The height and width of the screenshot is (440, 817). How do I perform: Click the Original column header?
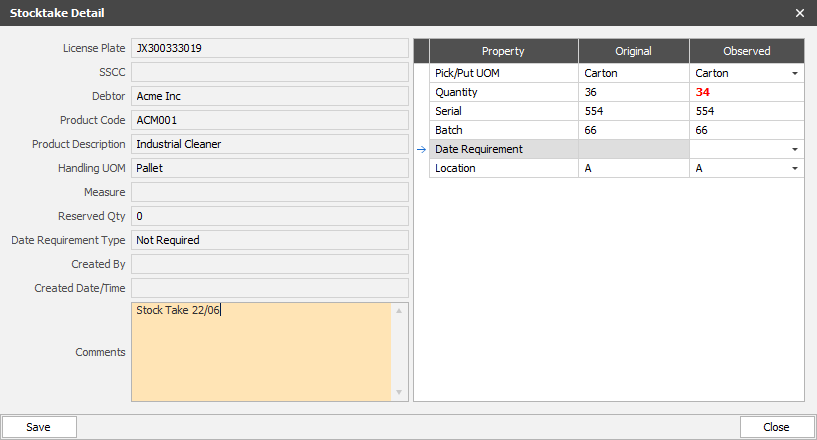634,51
